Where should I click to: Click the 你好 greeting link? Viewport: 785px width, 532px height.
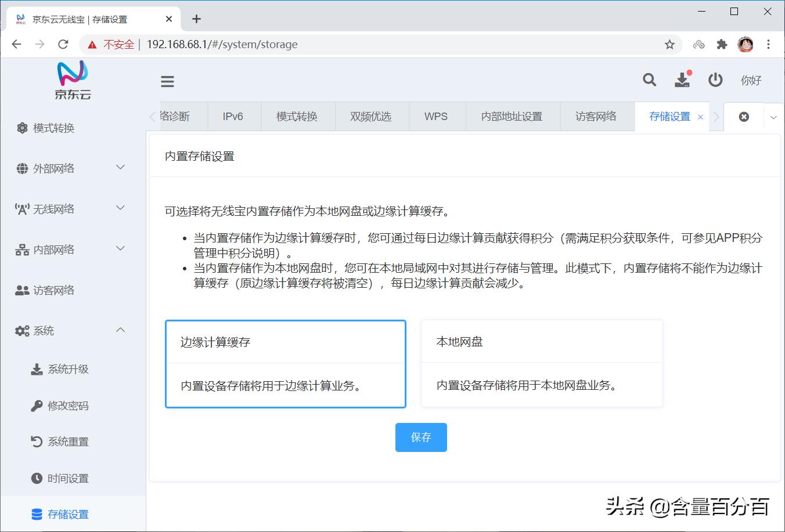(x=751, y=81)
